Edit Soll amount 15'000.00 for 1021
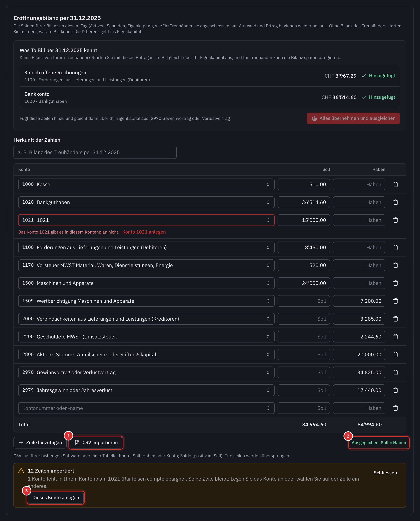 (x=304, y=220)
